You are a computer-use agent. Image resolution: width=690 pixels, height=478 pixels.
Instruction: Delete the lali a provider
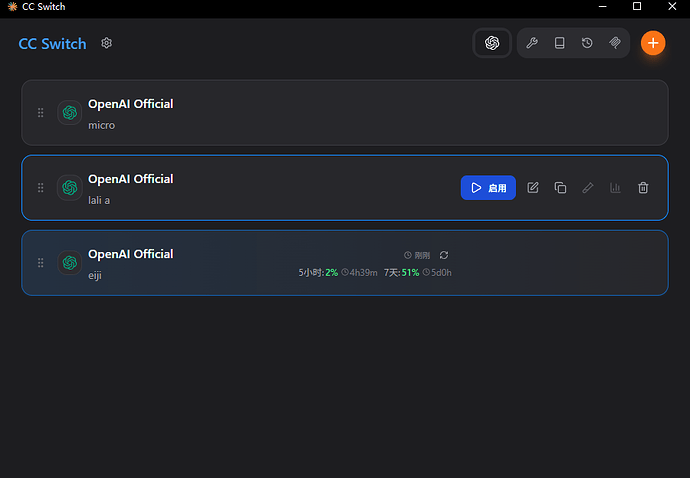643,188
